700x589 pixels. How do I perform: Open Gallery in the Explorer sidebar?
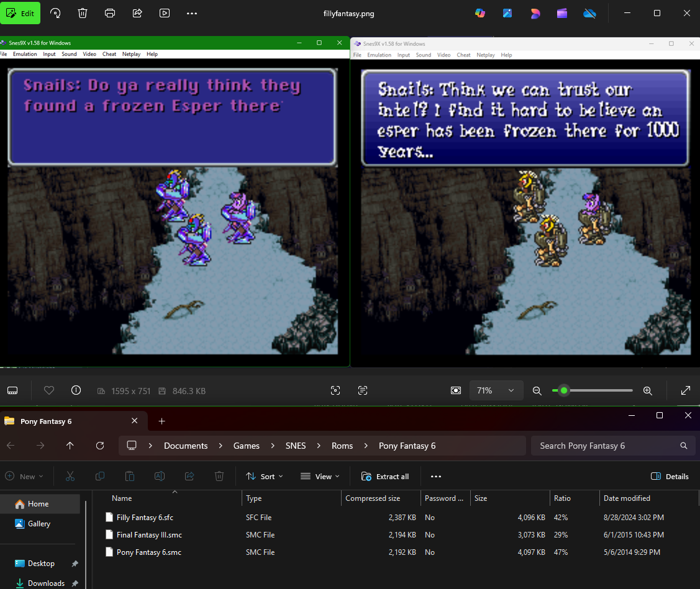coord(40,524)
